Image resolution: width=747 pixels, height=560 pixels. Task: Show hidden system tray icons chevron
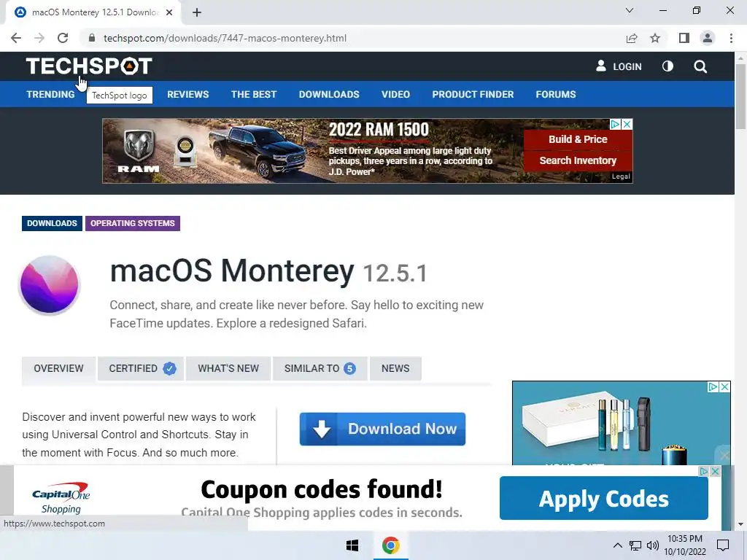(617, 545)
